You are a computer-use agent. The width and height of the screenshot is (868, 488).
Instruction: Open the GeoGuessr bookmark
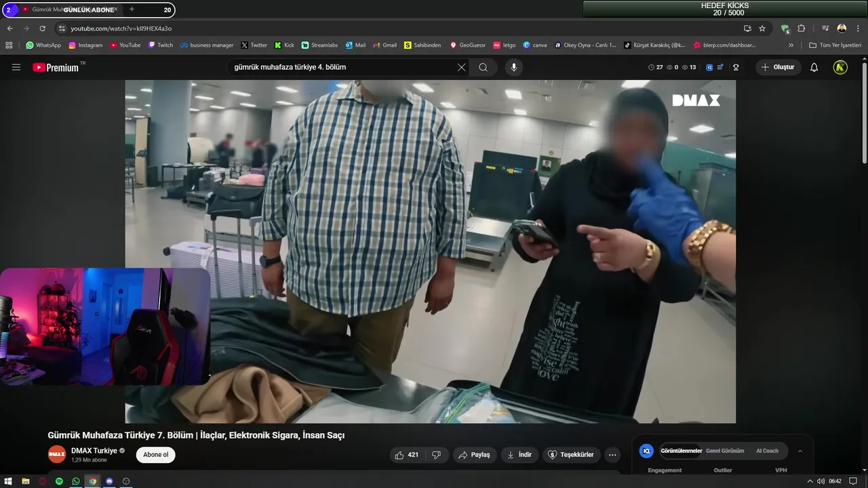pyautogui.click(x=468, y=45)
